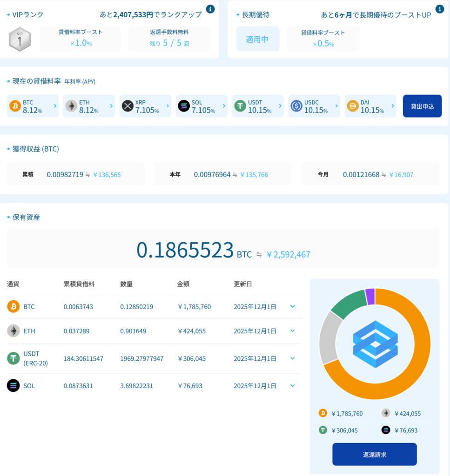Image resolution: width=450 pixels, height=476 pixels.
Task: Click the Ethereum icon in holdings table
Action: 13,331
